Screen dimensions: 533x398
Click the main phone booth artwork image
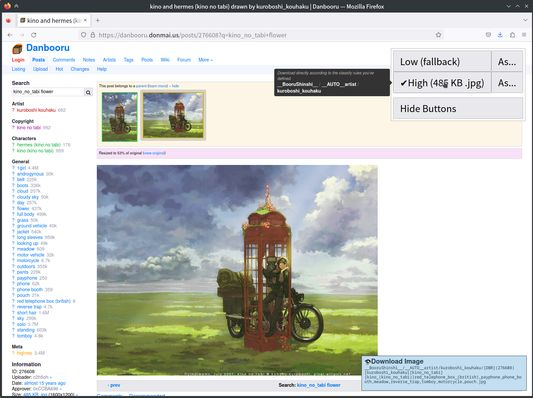[x=237, y=270]
